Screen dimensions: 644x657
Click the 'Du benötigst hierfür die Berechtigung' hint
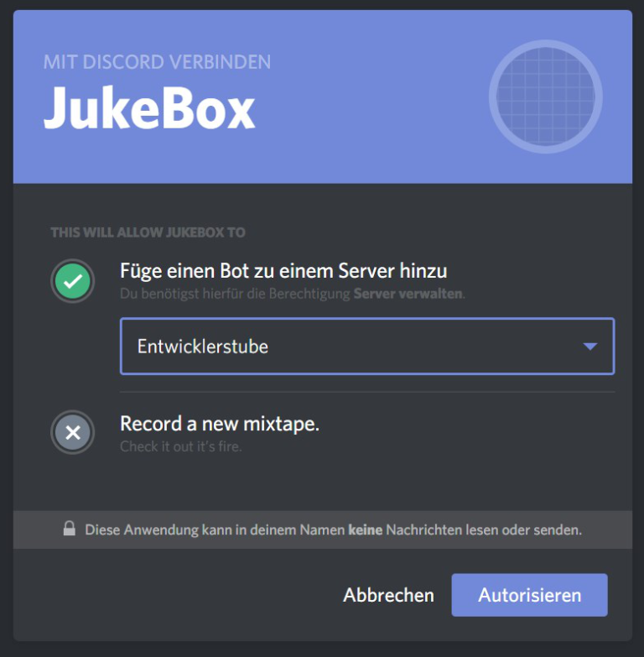tap(235, 294)
